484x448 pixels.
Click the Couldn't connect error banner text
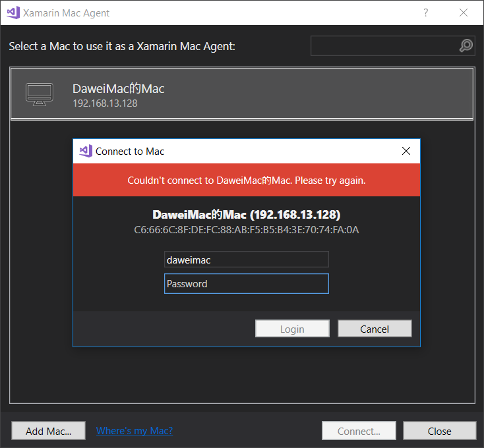click(247, 181)
